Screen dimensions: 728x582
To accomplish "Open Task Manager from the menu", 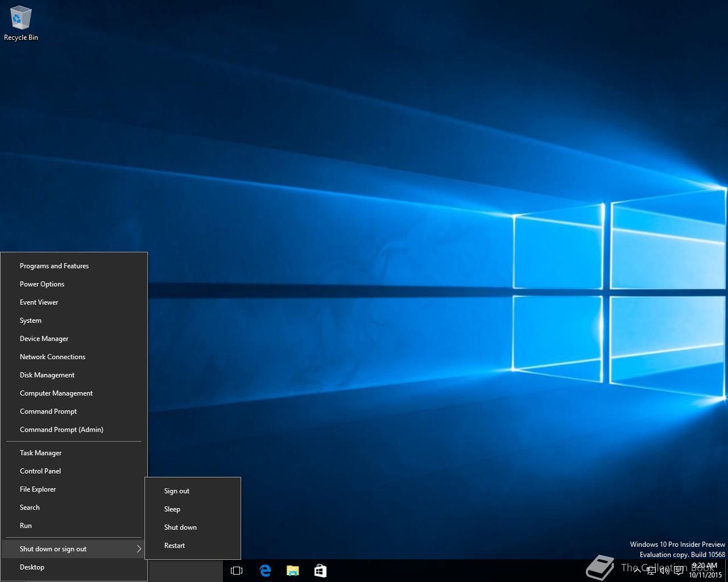I will 41,453.
